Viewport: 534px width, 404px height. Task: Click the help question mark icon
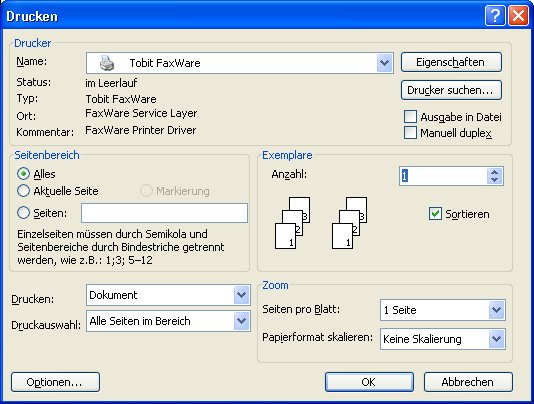coord(495,16)
